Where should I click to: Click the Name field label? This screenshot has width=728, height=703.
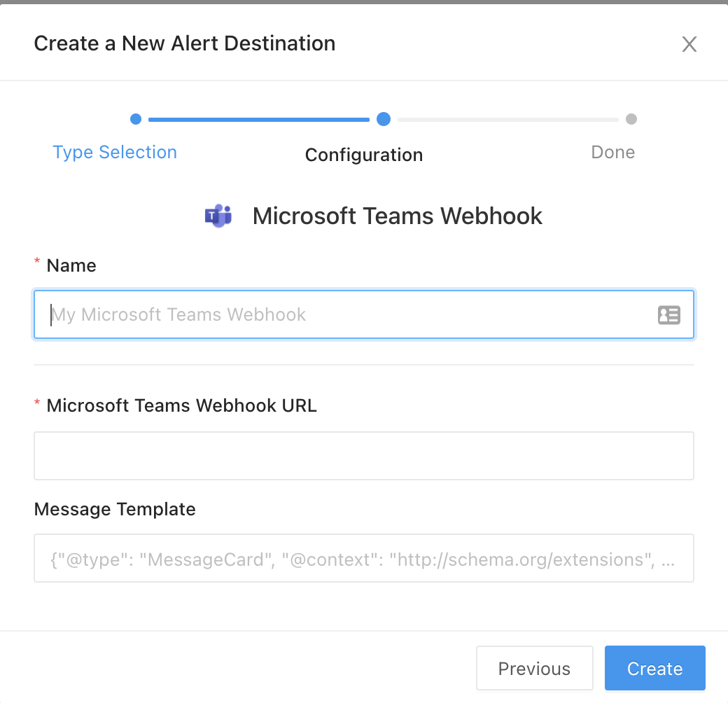(71, 265)
